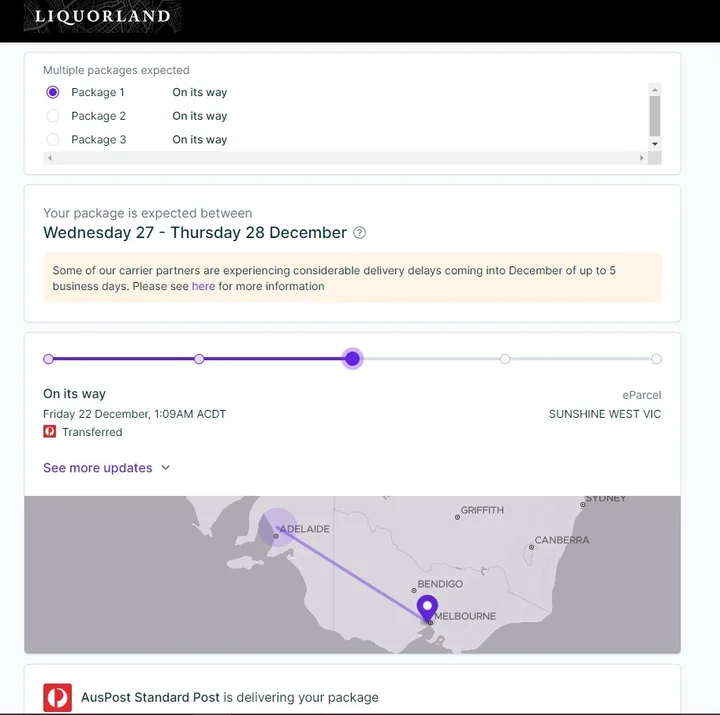The width and height of the screenshot is (720, 715).
Task: Click the Liquorland logo
Action: click(x=102, y=17)
